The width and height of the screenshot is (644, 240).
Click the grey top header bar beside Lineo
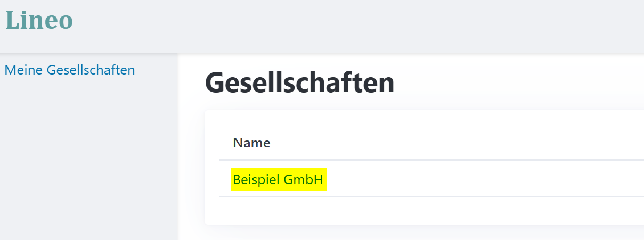357,26
